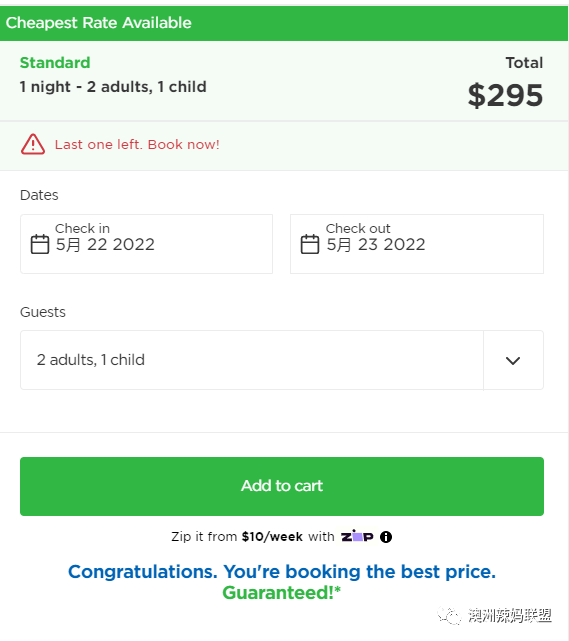Click the 澳洲辣妈联盟 watermark text
This screenshot has width=569, height=641.
(x=510, y=615)
